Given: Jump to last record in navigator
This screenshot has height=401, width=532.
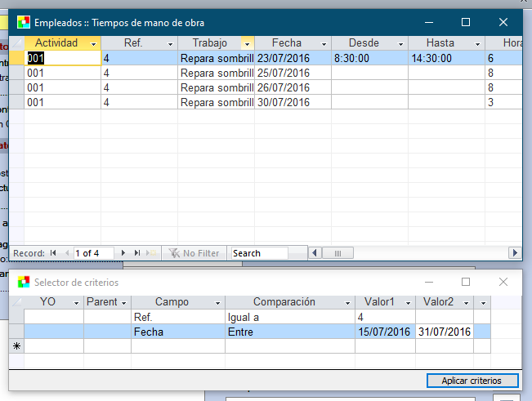Looking at the screenshot, I should click(x=136, y=253).
